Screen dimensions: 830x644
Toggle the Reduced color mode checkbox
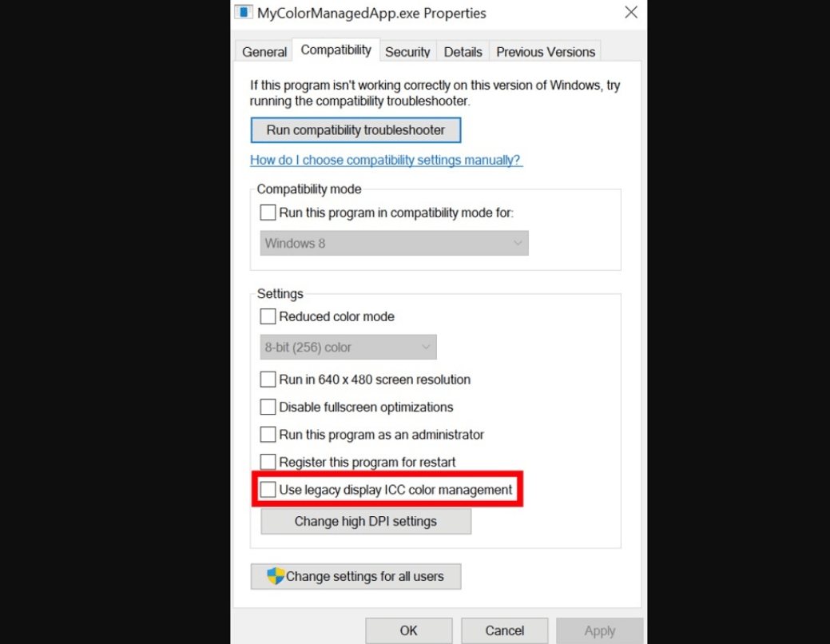268,316
